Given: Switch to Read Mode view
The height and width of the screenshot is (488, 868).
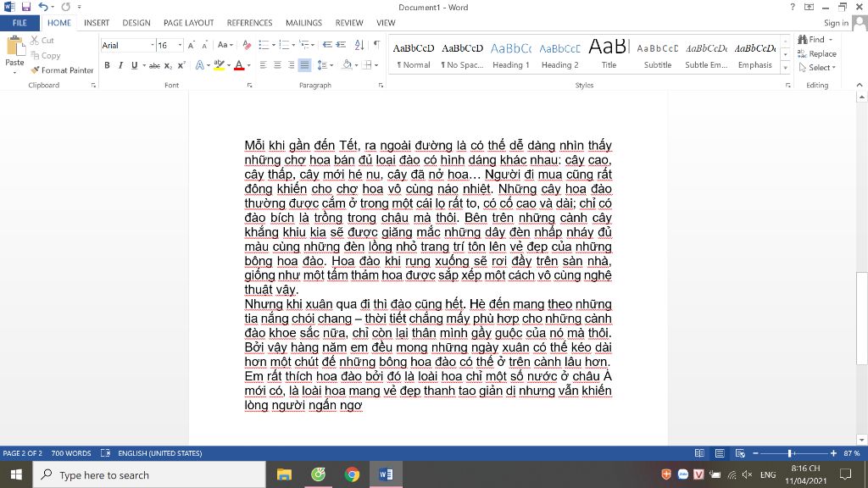Looking at the screenshot, I should 699,453.
